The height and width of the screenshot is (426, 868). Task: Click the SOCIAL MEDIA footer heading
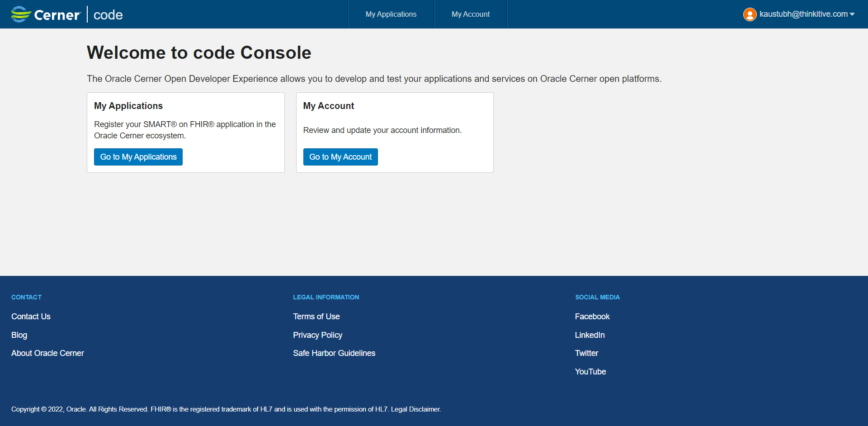click(597, 297)
